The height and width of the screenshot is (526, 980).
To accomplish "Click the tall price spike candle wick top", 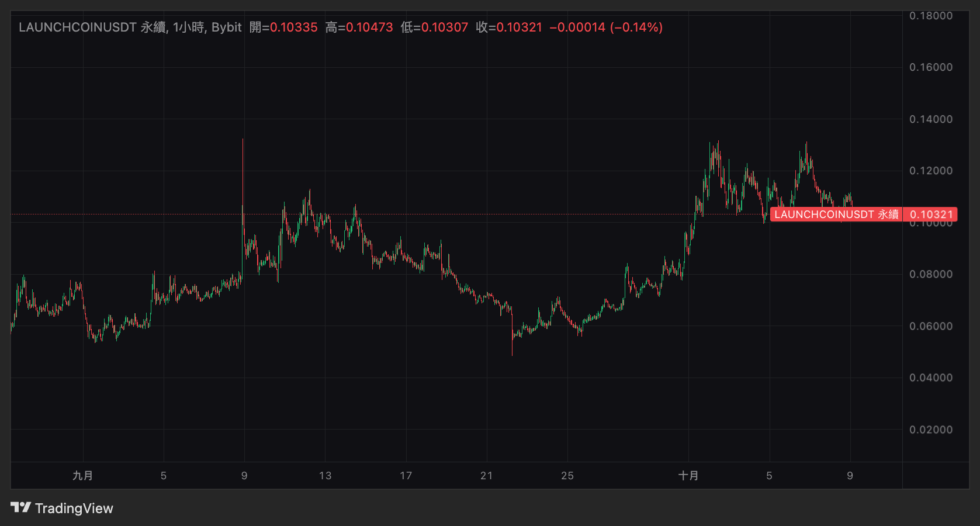I will [243, 140].
